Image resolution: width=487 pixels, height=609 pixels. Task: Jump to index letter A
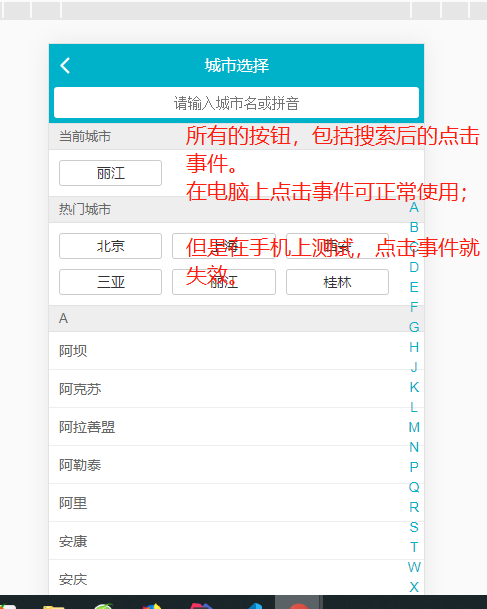click(x=414, y=207)
